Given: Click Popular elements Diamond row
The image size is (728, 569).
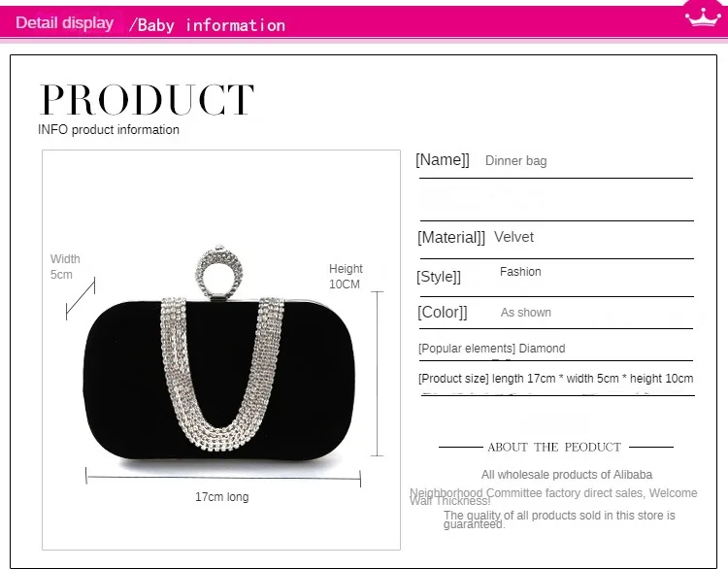Looking at the screenshot, I should (492, 349).
